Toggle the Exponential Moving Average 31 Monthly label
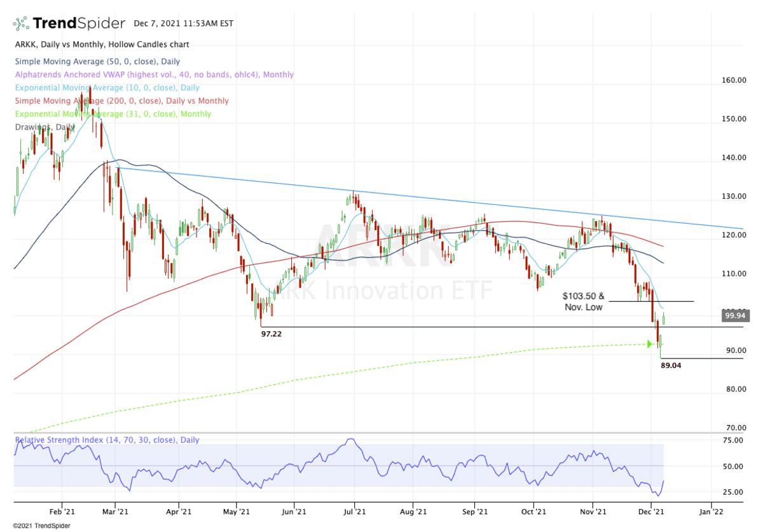763x532 pixels. point(112,114)
